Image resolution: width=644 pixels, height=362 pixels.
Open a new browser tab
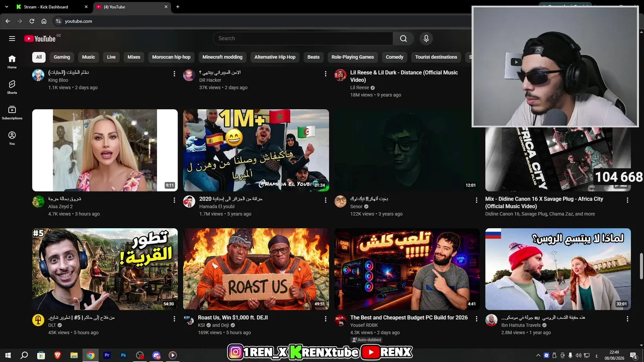pyautogui.click(x=178, y=7)
